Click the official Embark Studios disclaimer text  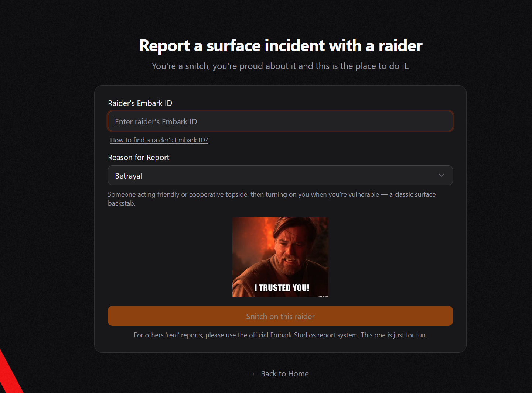[x=280, y=335]
